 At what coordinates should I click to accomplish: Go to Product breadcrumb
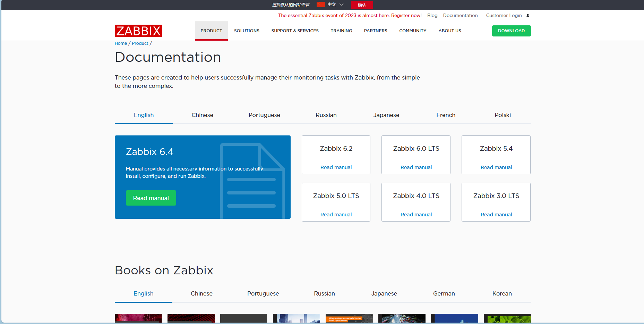(x=140, y=43)
